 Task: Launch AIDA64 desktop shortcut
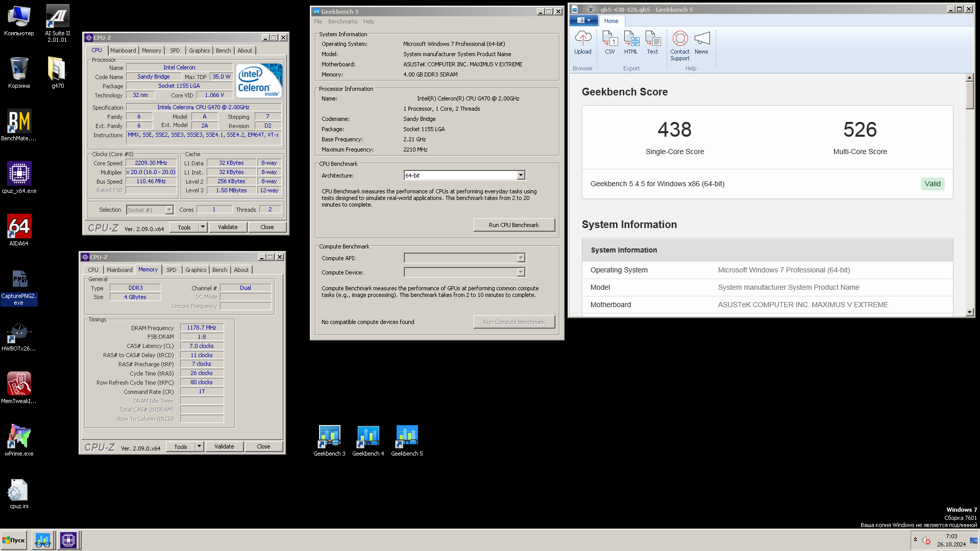(x=19, y=230)
